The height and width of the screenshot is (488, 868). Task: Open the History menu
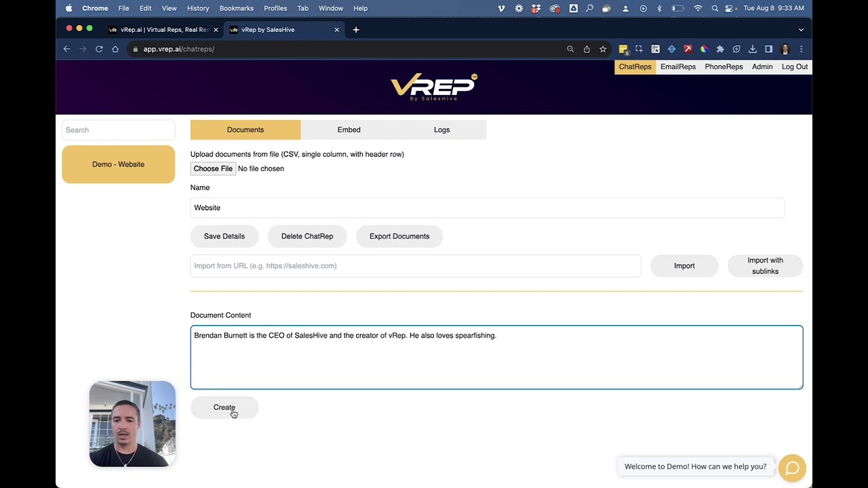coord(198,8)
